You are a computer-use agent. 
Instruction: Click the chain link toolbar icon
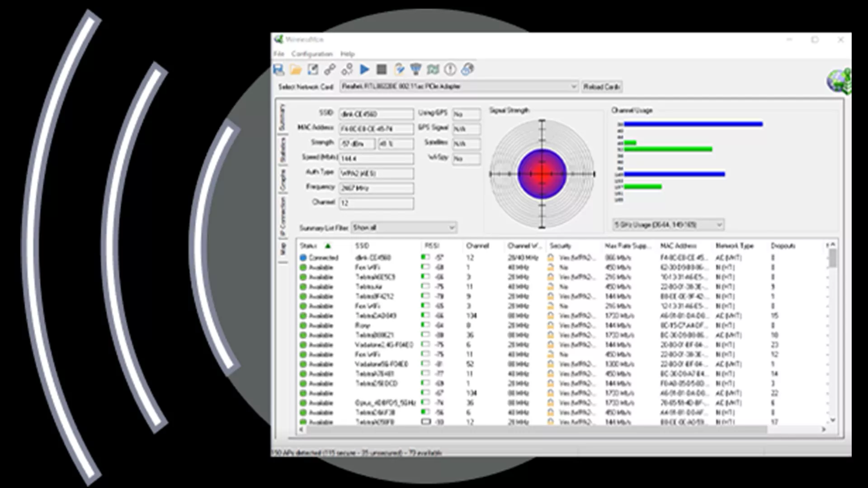click(x=330, y=69)
